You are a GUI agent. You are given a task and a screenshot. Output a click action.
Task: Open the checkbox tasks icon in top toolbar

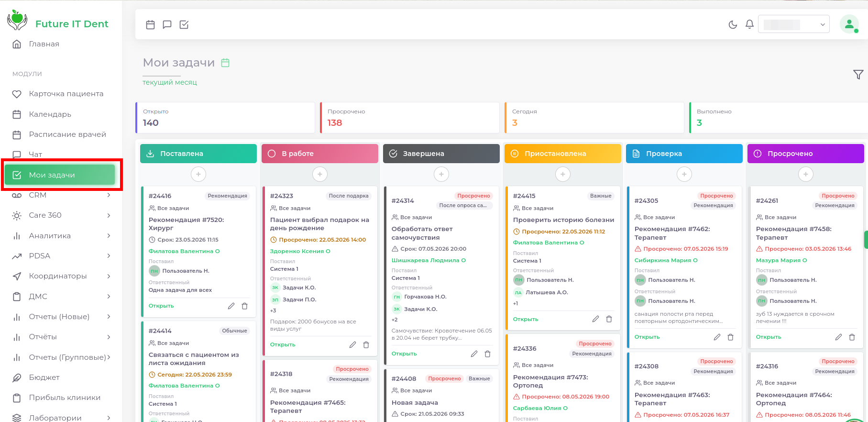coord(184,24)
